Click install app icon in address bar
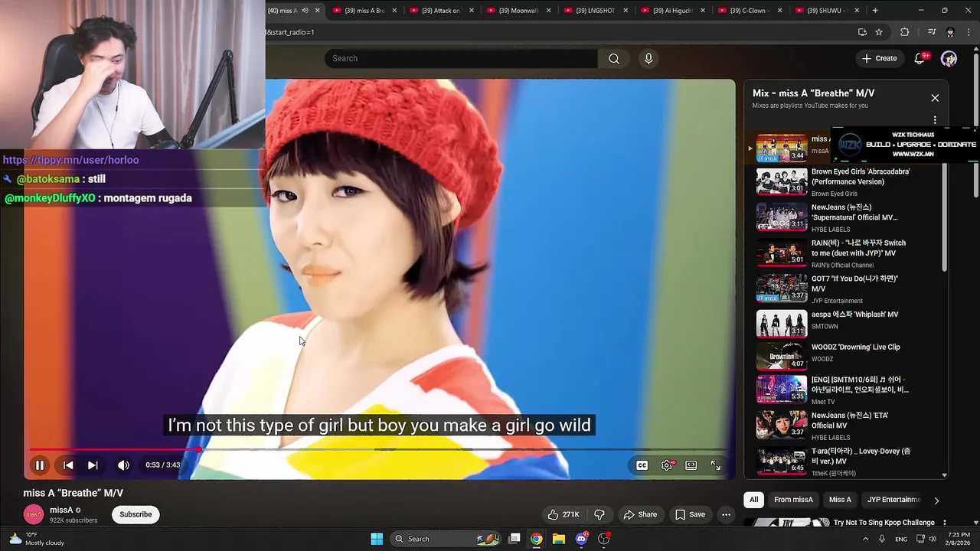This screenshot has width=980, height=551. 862,32
